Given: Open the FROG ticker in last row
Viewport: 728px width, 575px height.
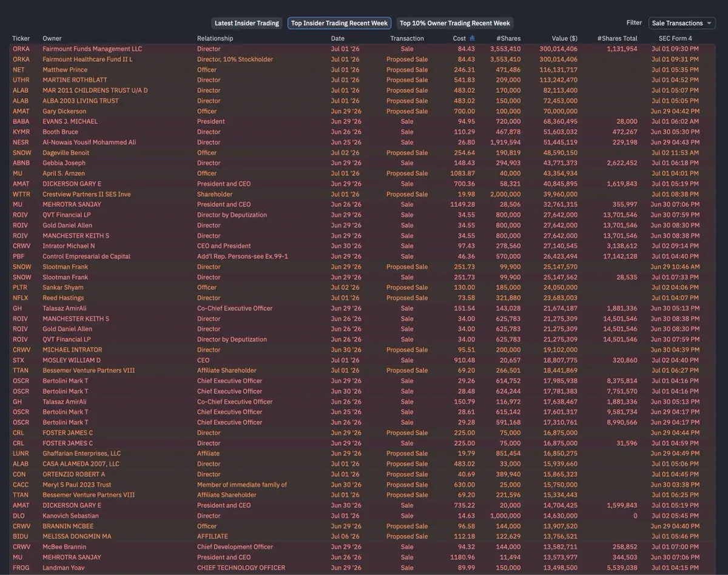Looking at the screenshot, I should pyautogui.click(x=21, y=568).
